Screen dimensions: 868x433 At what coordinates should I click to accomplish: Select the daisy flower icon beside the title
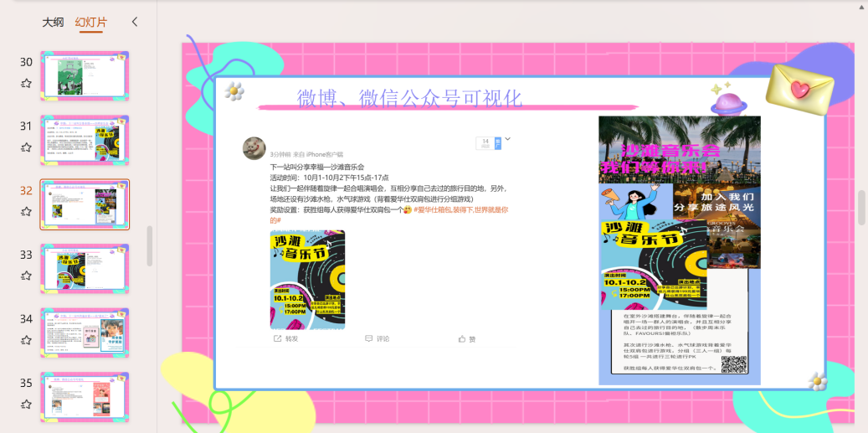pyautogui.click(x=234, y=91)
